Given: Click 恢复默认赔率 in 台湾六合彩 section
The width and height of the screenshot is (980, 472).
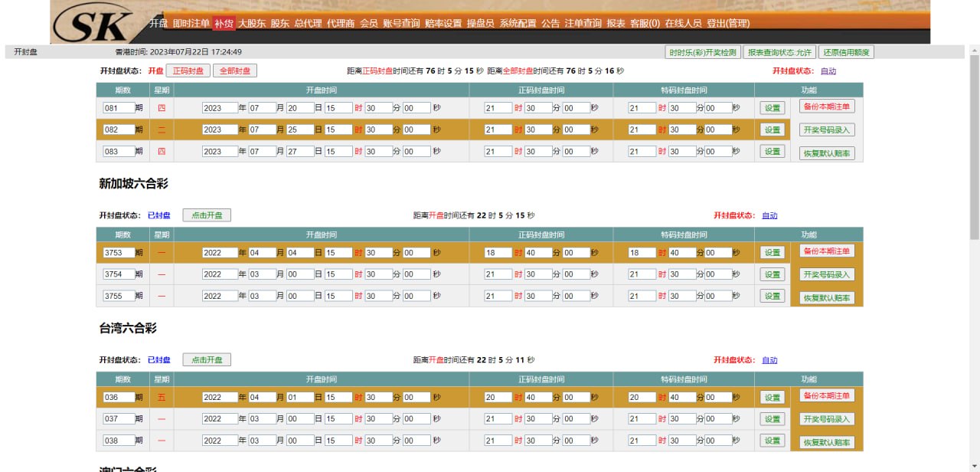Looking at the screenshot, I should tap(827, 443).
